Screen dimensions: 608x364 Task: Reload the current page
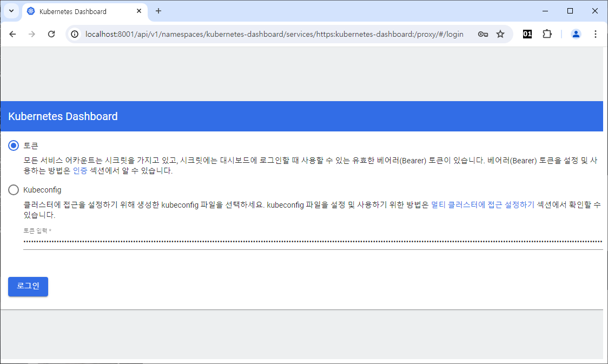pos(51,34)
